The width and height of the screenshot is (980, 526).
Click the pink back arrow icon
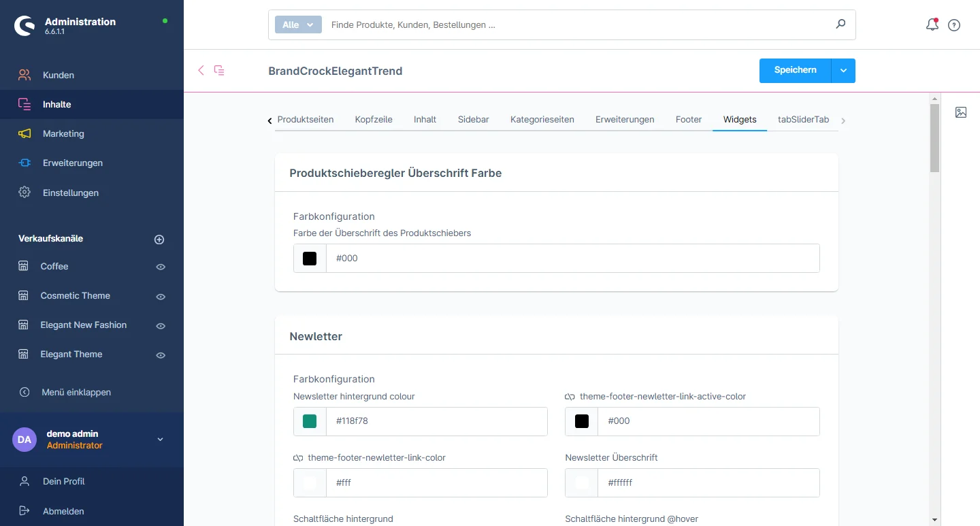[201, 70]
